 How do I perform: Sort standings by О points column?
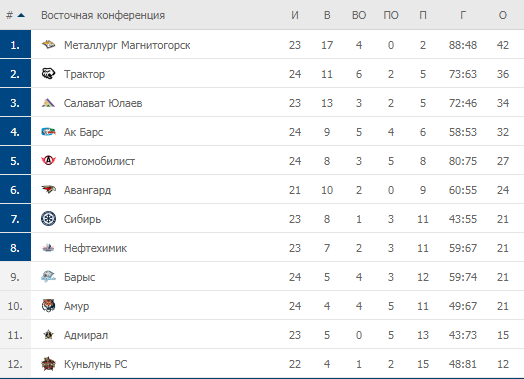(x=503, y=15)
